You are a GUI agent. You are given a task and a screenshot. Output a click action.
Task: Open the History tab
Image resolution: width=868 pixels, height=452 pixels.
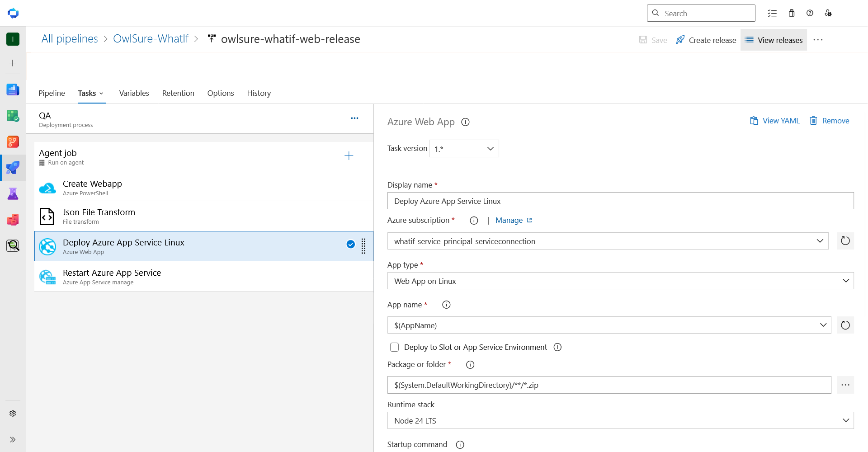tap(259, 93)
